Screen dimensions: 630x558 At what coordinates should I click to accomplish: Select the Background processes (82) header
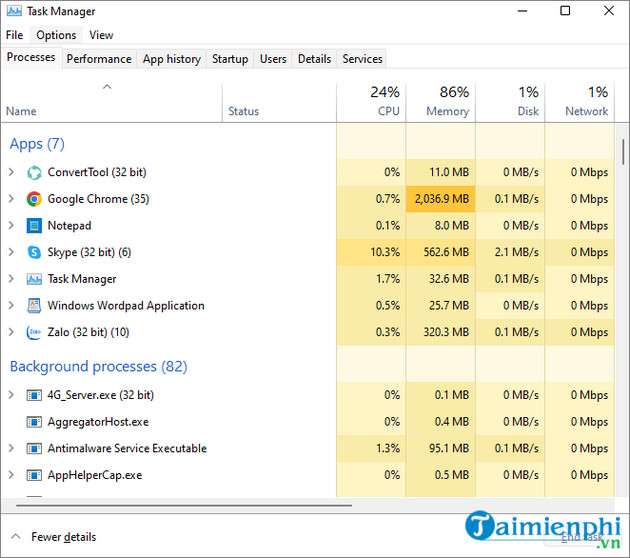pyautogui.click(x=98, y=366)
